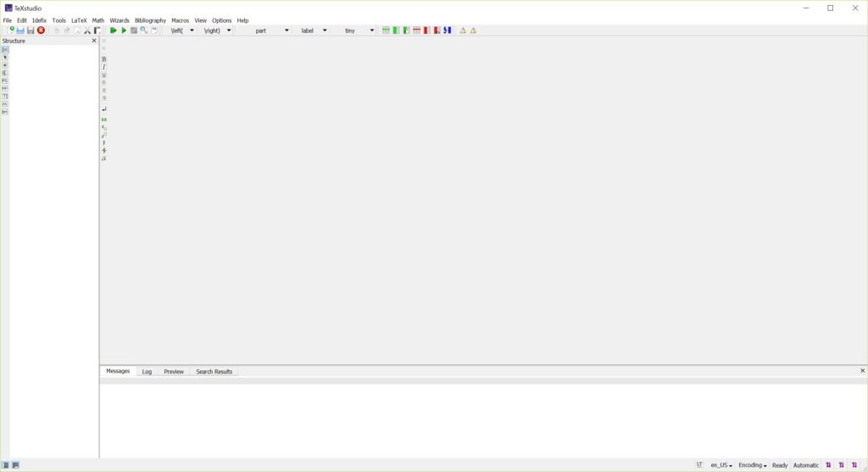
Task: Open the View PDF magnifier icon
Action: [144, 31]
